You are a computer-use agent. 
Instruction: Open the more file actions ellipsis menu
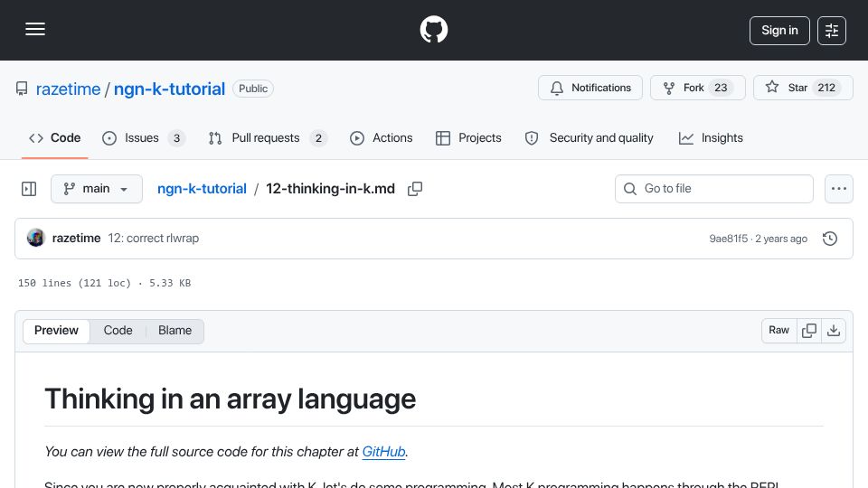tap(839, 189)
